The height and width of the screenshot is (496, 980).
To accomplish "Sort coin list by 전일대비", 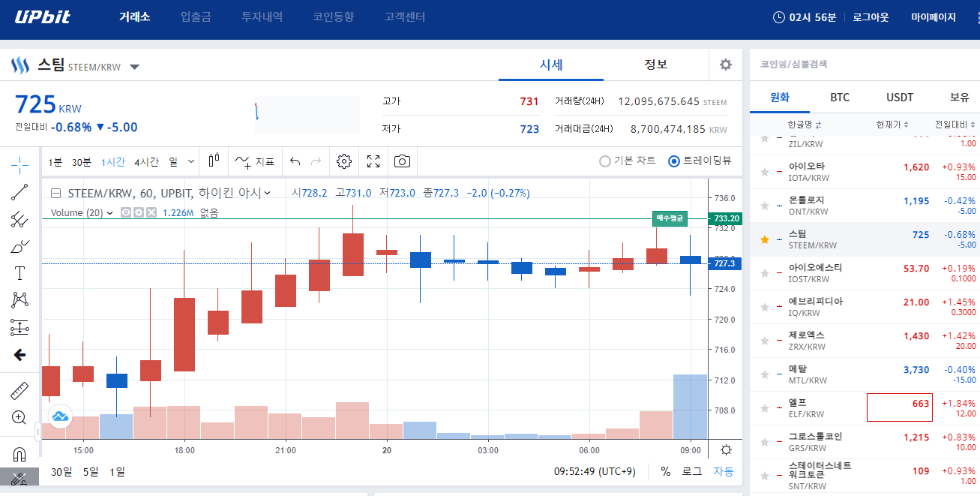I will click(955, 125).
